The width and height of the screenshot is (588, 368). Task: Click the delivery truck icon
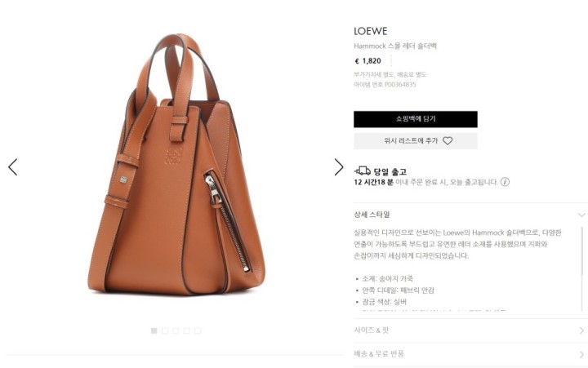click(x=363, y=171)
